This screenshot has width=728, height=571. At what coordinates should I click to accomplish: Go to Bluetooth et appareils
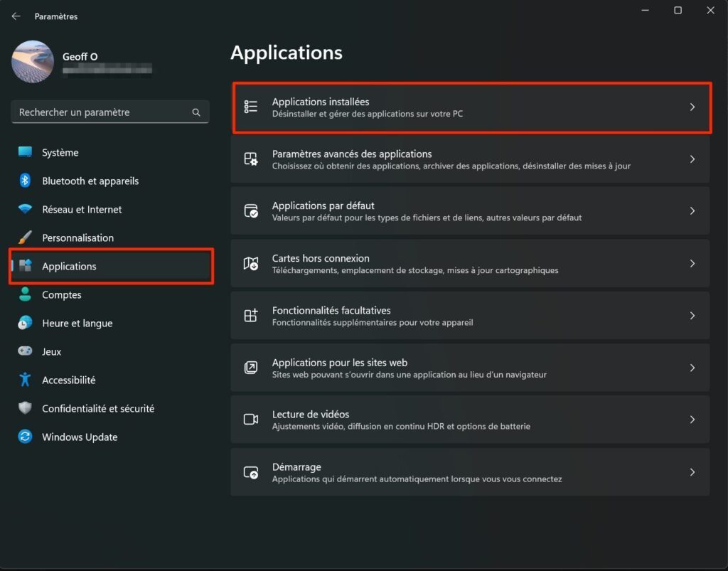[110, 181]
